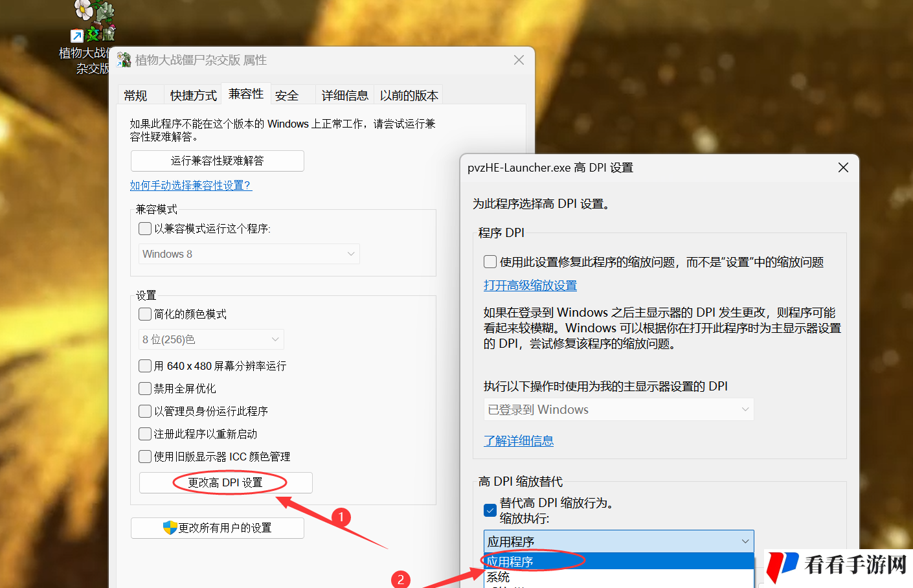Expand the Windows 8 compatibility mode dropdown

click(249, 254)
